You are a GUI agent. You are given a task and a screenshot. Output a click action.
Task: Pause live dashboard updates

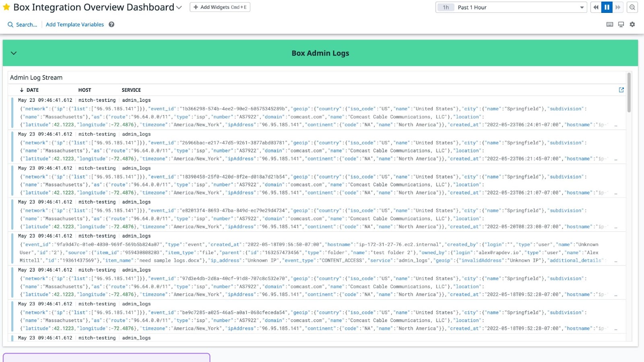(607, 7)
